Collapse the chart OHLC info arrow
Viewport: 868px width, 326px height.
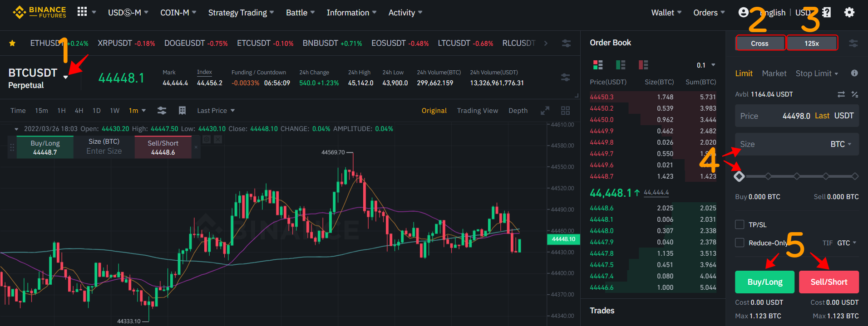coord(16,129)
